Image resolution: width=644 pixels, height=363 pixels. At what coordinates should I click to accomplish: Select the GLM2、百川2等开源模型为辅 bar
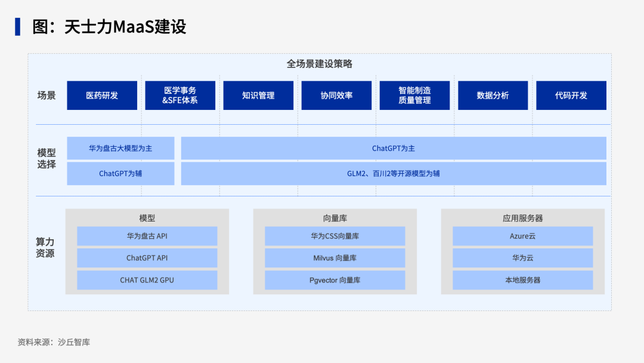(x=394, y=174)
